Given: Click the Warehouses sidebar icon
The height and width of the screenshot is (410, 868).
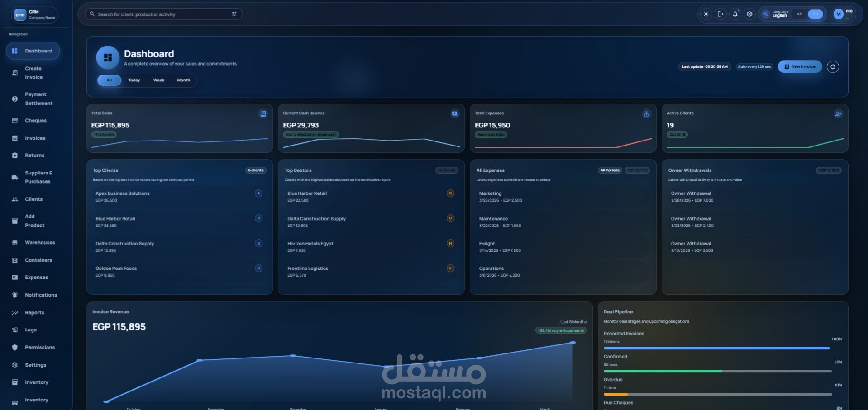Looking at the screenshot, I should 15,243.
